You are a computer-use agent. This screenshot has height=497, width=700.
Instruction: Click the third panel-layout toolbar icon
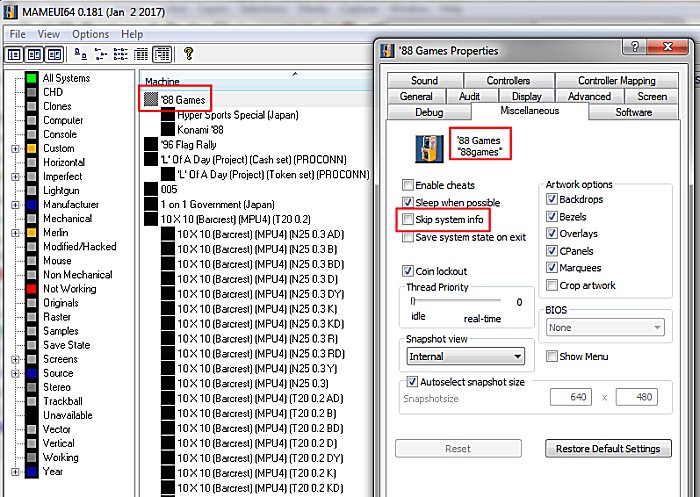tap(54, 54)
